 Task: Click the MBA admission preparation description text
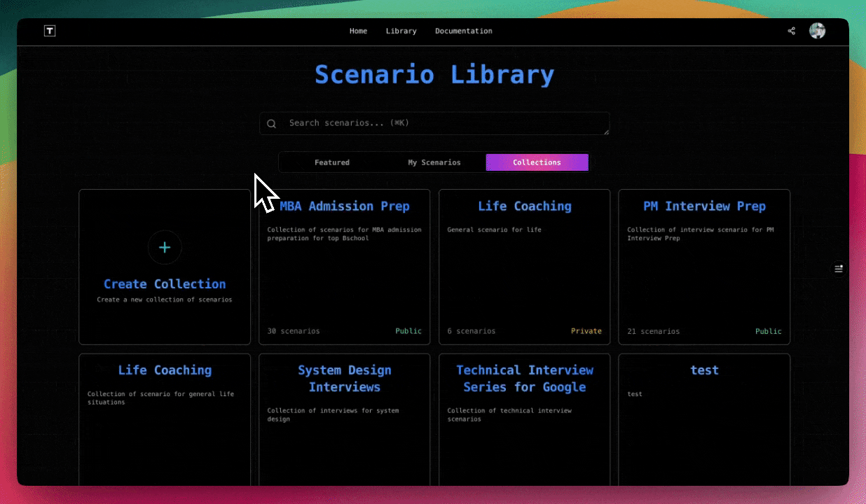click(x=344, y=234)
